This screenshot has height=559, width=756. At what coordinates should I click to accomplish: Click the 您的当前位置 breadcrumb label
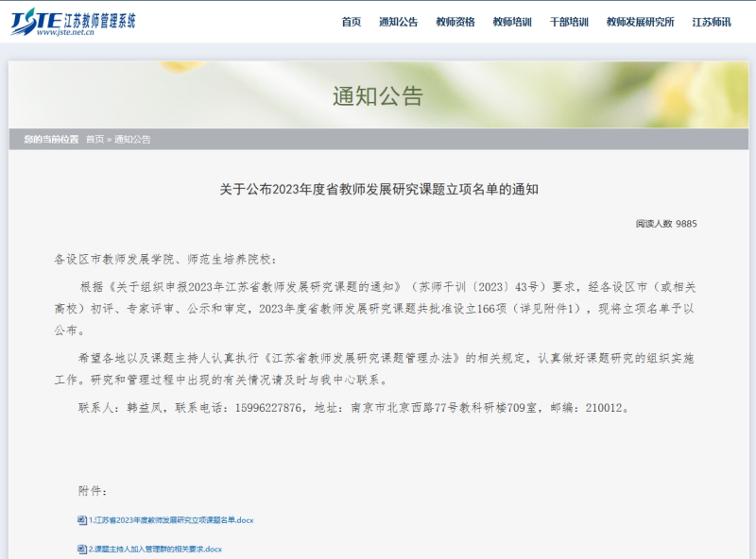point(51,139)
